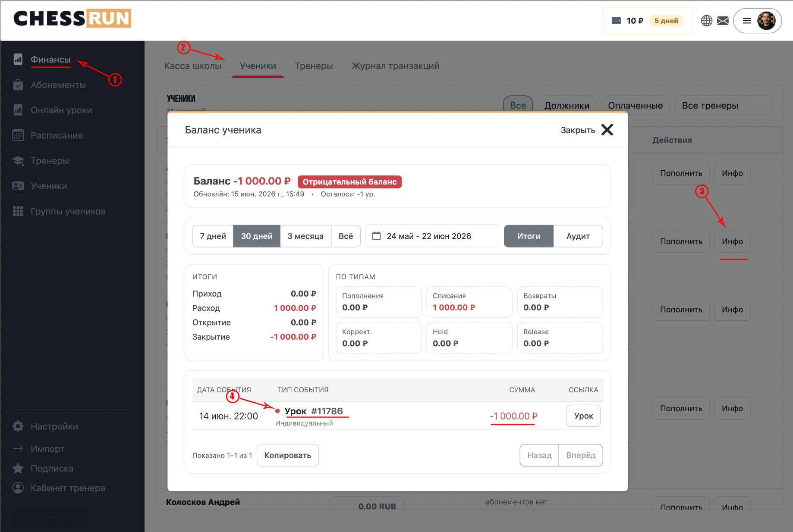
Task: Open language globe icon
Action: (706, 21)
